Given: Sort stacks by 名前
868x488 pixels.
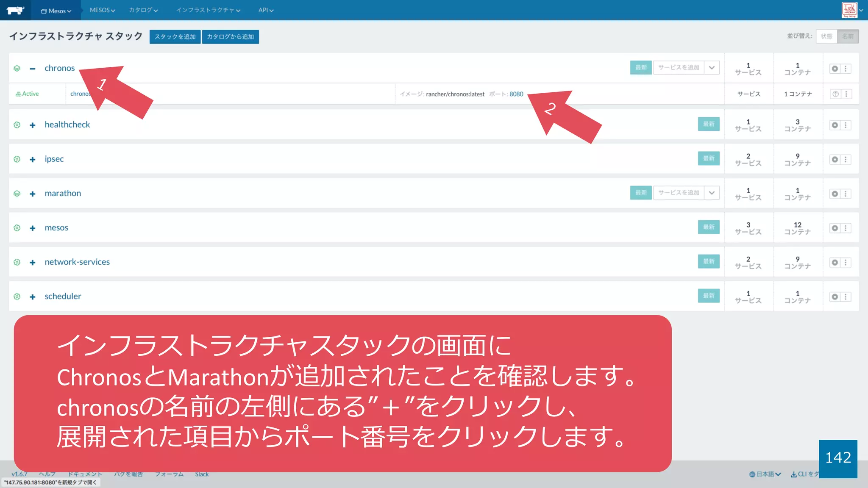Looking at the screenshot, I should 848,36.
